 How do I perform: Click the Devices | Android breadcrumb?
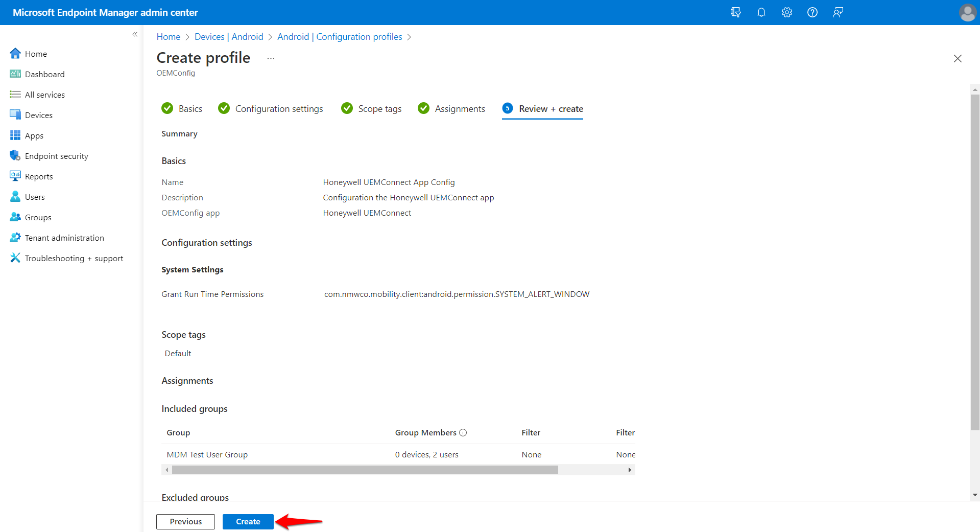click(229, 37)
